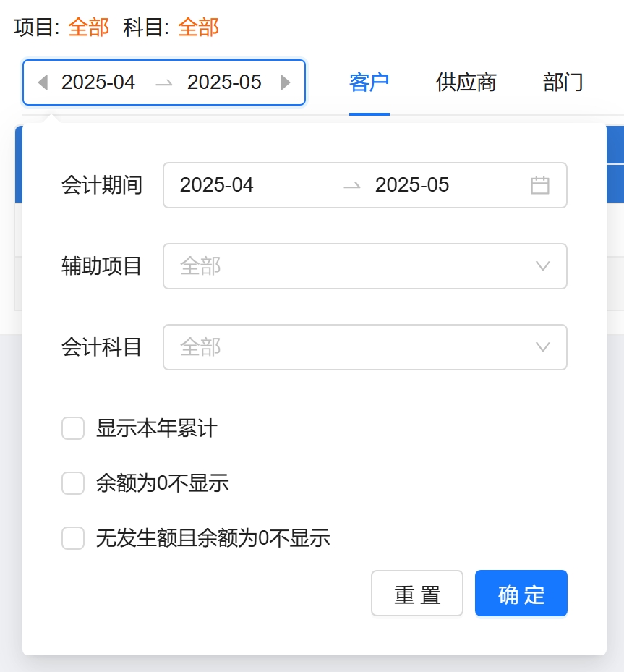624x672 pixels.
Task: Open calendar icon in 会计期间 field
Action: (540, 185)
